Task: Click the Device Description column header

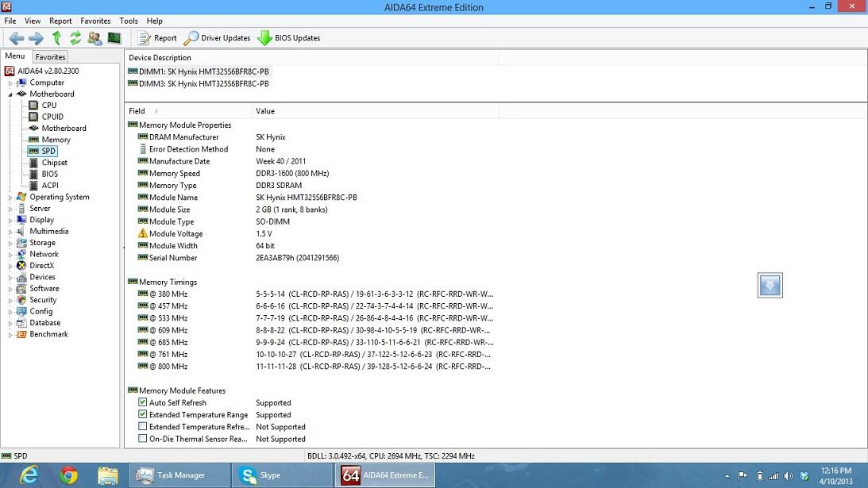Action: coord(312,58)
